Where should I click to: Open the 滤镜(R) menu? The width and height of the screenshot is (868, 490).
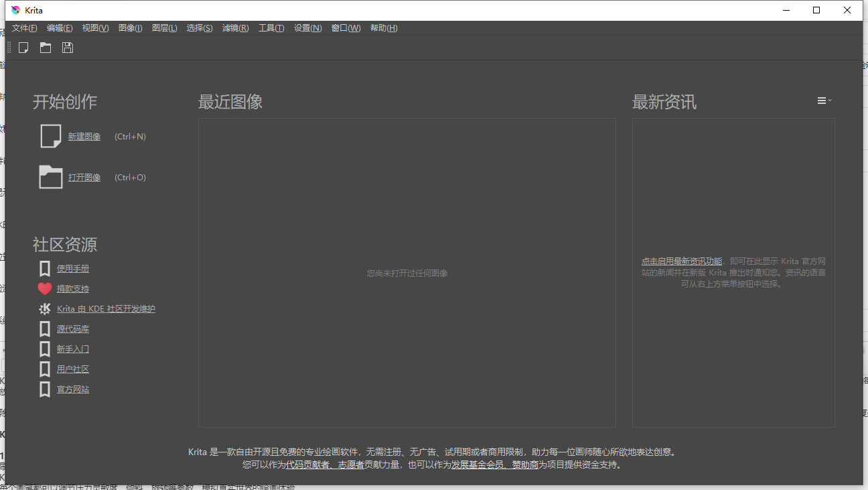coord(235,28)
